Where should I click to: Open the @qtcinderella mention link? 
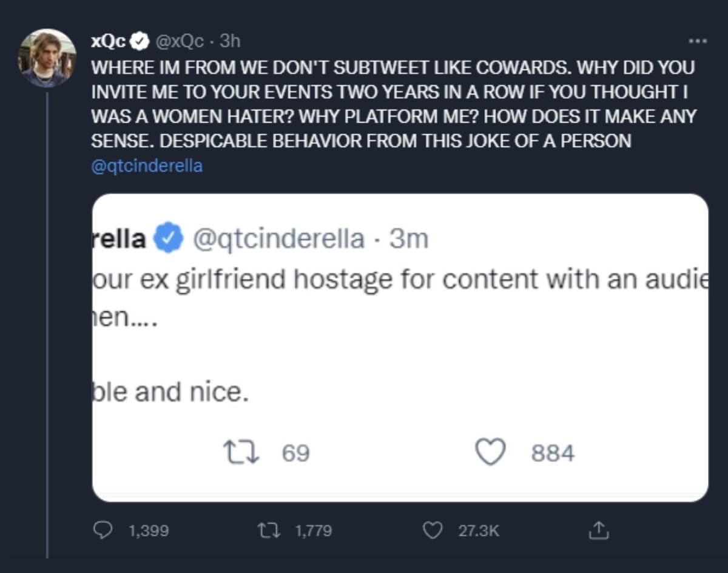click(x=147, y=164)
